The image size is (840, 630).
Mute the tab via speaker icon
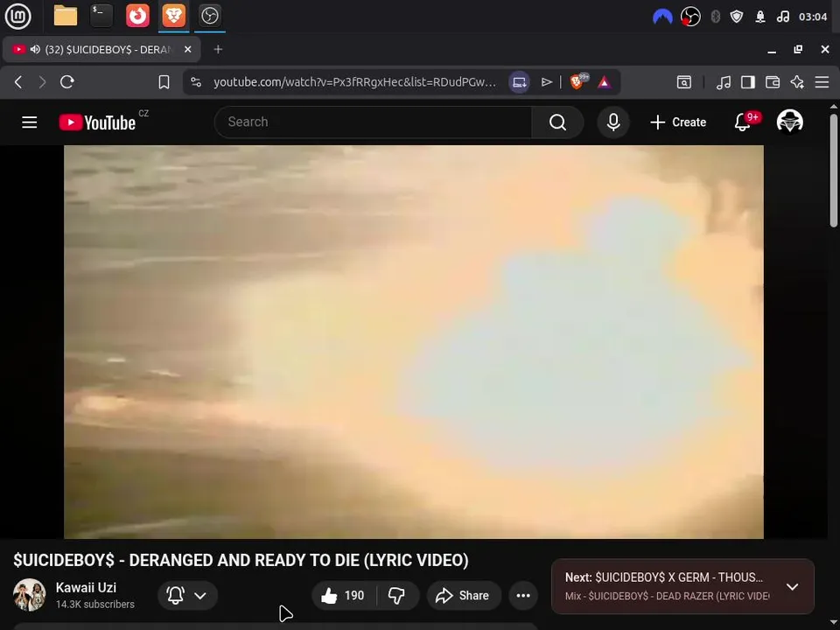35,49
